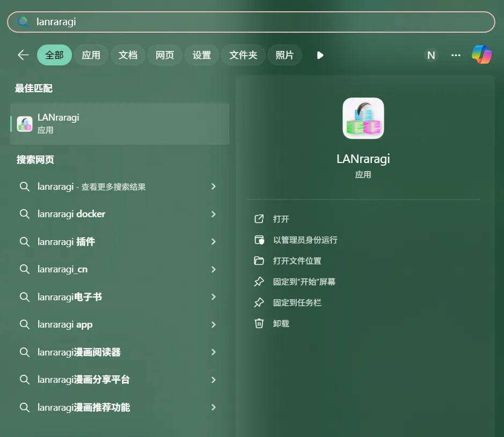
Task: Open the three-dots more options menu
Action: tap(456, 55)
